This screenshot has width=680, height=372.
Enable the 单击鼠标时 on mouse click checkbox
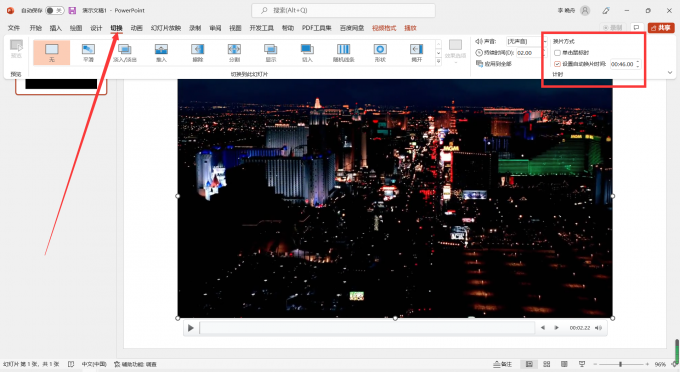(x=557, y=53)
